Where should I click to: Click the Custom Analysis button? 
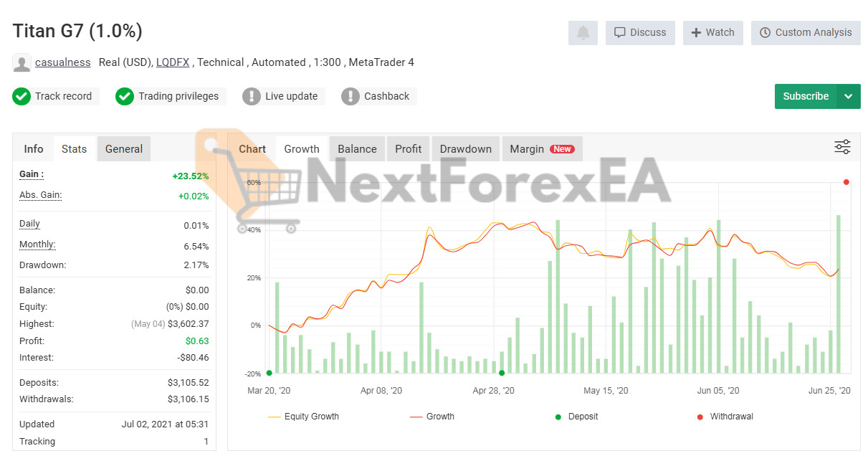tap(806, 33)
